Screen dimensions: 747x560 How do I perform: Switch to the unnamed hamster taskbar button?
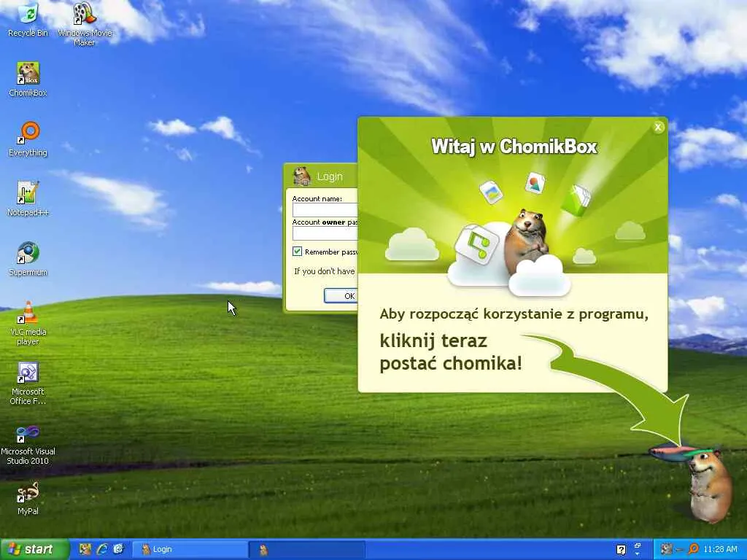[307, 550]
